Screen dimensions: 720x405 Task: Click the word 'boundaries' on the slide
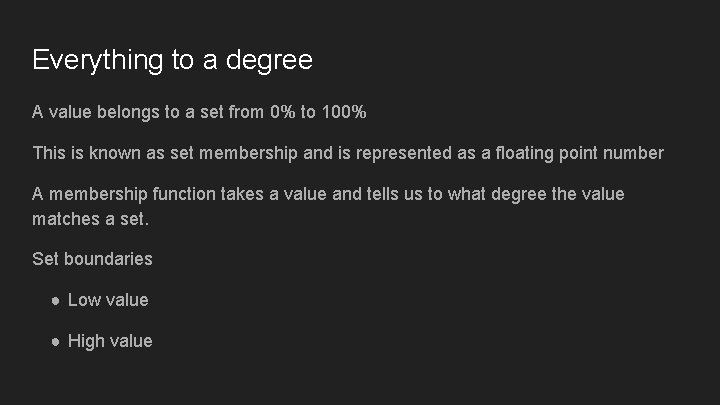pos(108,259)
